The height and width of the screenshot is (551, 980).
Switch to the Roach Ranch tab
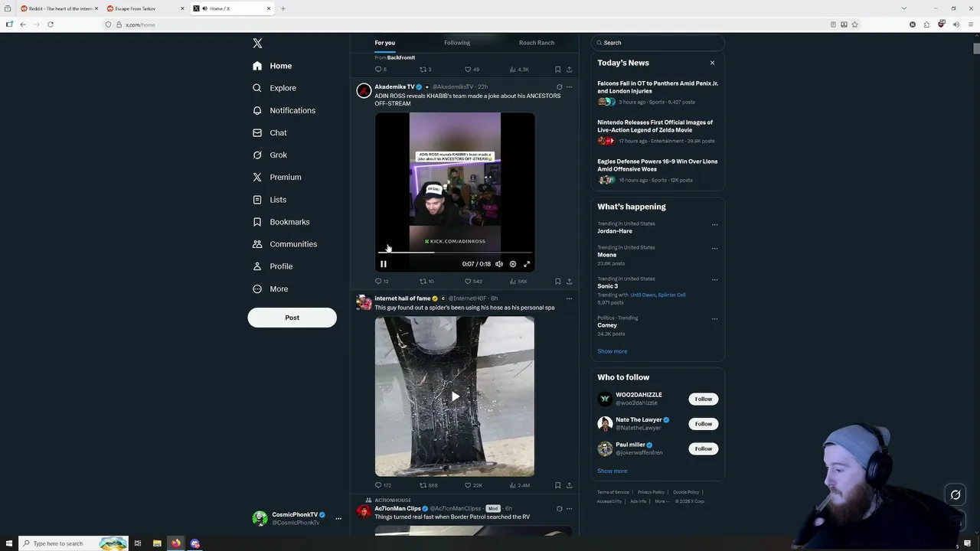537,43
